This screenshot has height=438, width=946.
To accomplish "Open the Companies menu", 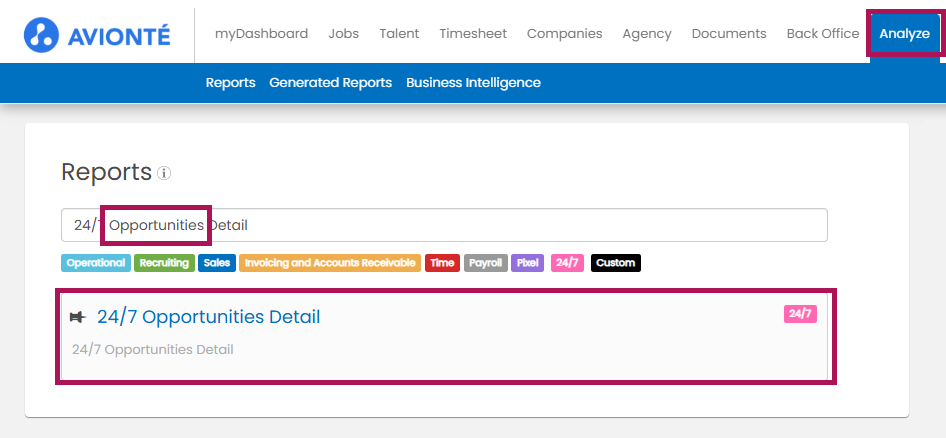I will pyautogui.click(x=565, y=34).
